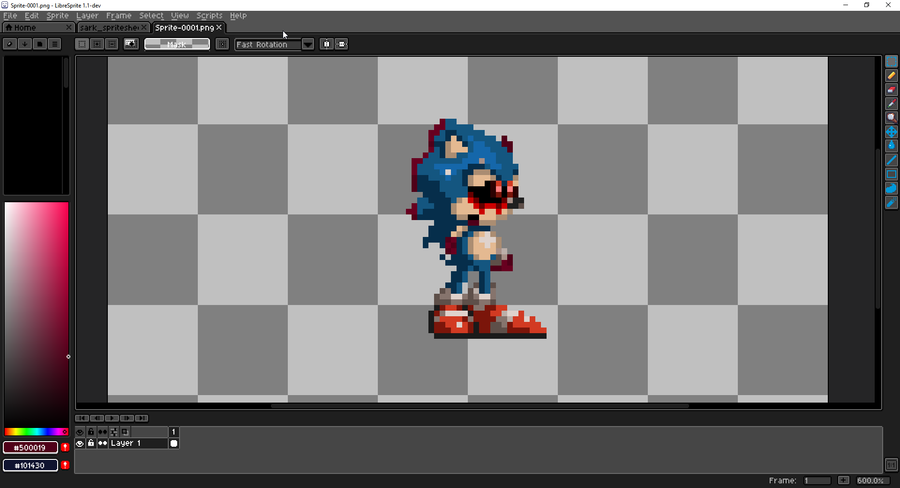
Task: Select the Rectangular Marquee tool
Action: [891, 61]
